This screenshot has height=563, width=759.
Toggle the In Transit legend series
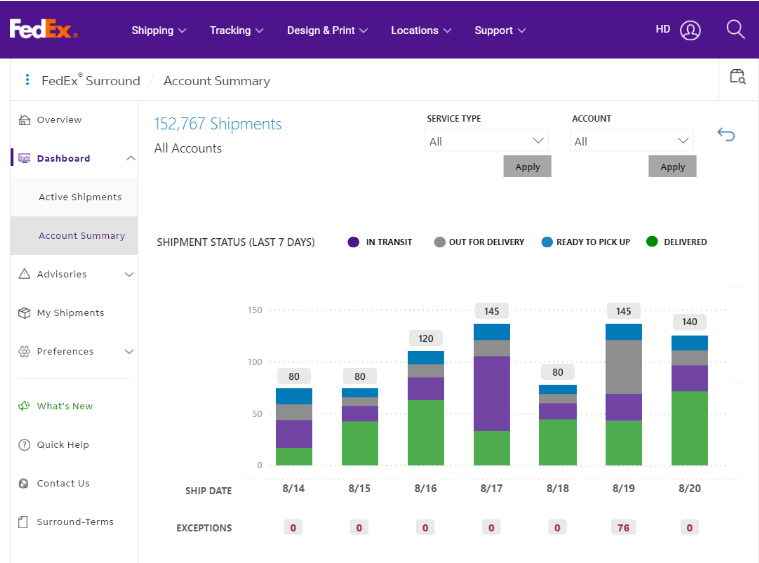pyautogui.click(x=380, y=242)
